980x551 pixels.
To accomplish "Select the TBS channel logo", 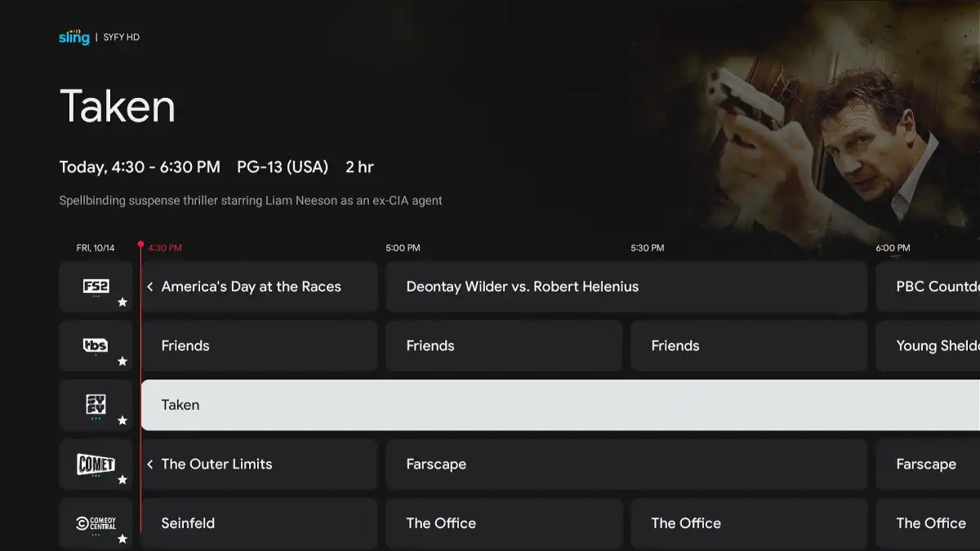I will [96, 345].
